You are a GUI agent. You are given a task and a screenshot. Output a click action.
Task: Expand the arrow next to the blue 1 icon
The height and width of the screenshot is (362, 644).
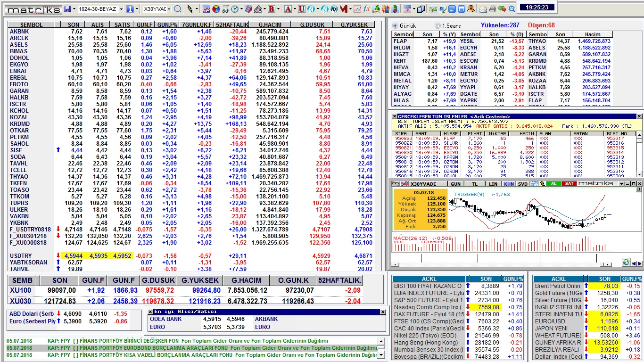pos(137,9)
